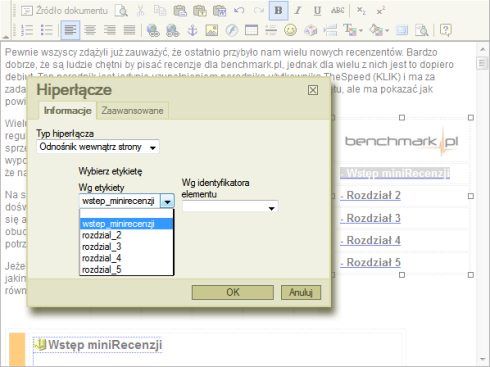Toggle Underline formatting
Screen dimensions: 490x367
coord(317,11)
